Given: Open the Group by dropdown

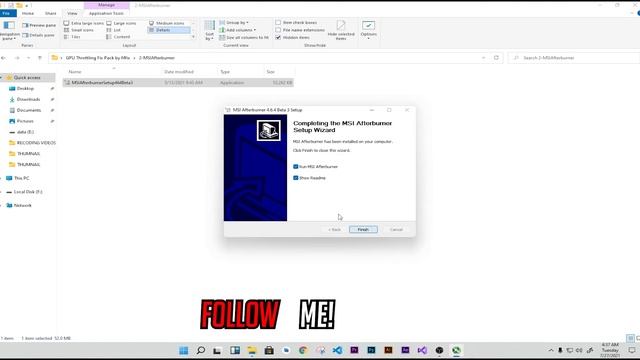Looking at the screenshot, I should point(234,22).
